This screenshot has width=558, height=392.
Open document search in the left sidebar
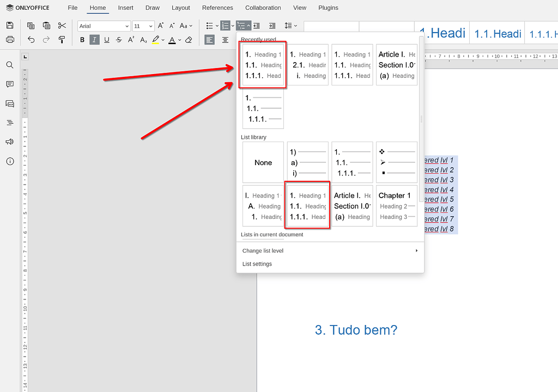click(10, 64)
